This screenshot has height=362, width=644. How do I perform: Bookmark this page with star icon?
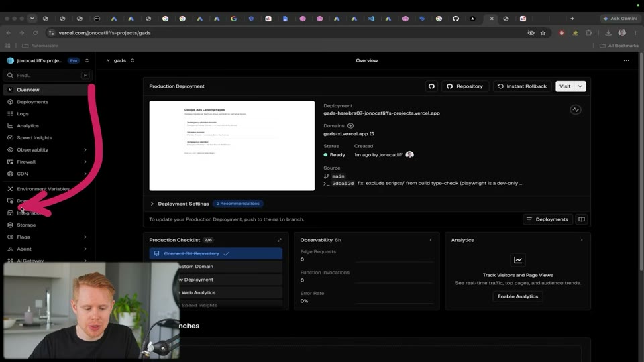(543, 32)
